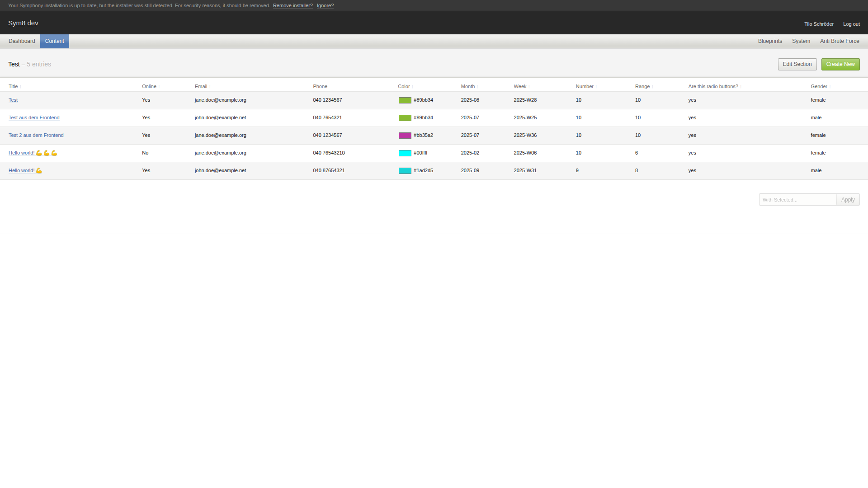This screenshot has height=488, width=868.
Task: Open the 'Test aus dem Frontend' entry
Action: pyautogui.click(x=34, y=117)
